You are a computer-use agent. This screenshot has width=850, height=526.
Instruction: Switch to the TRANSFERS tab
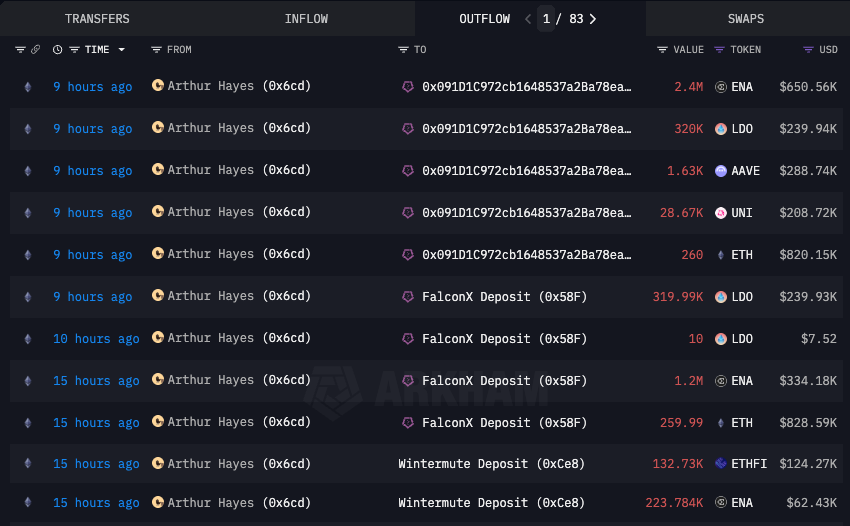point(97,19)
